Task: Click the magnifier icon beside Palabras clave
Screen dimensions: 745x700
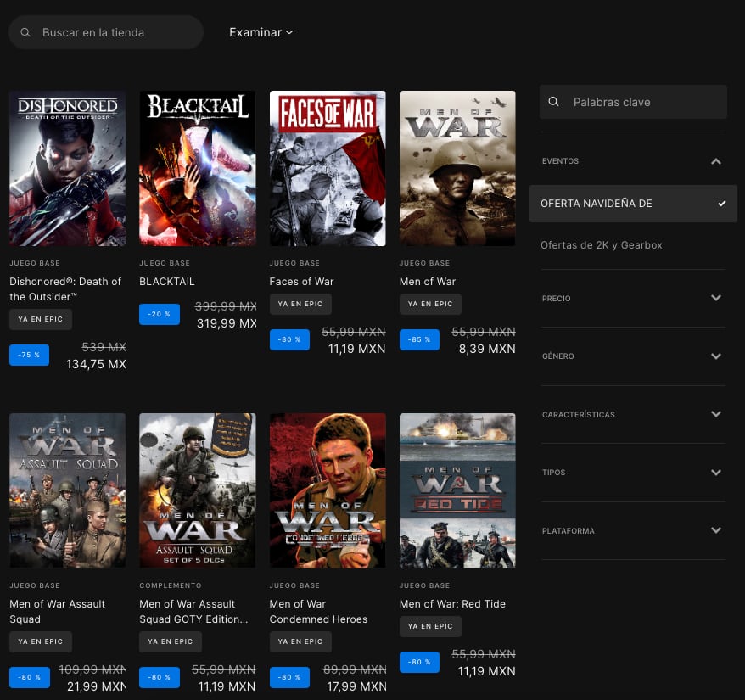Action: 554,102
